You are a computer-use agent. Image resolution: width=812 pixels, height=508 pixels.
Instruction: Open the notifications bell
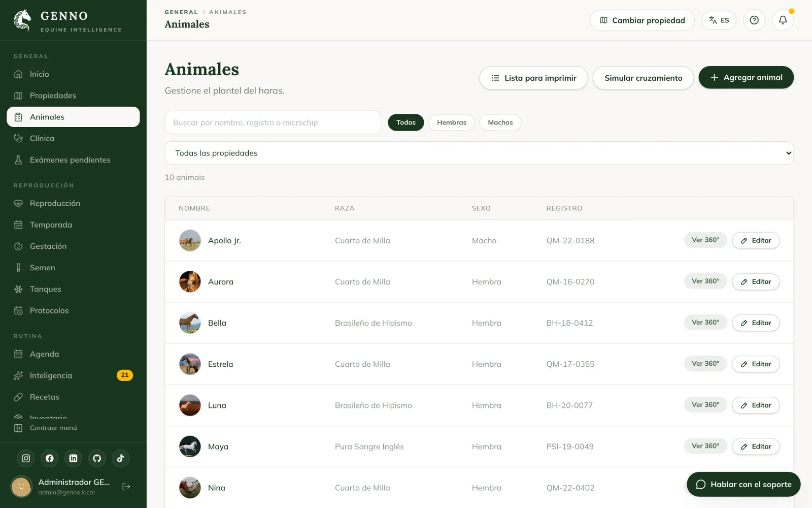click(x=783, y=20)
